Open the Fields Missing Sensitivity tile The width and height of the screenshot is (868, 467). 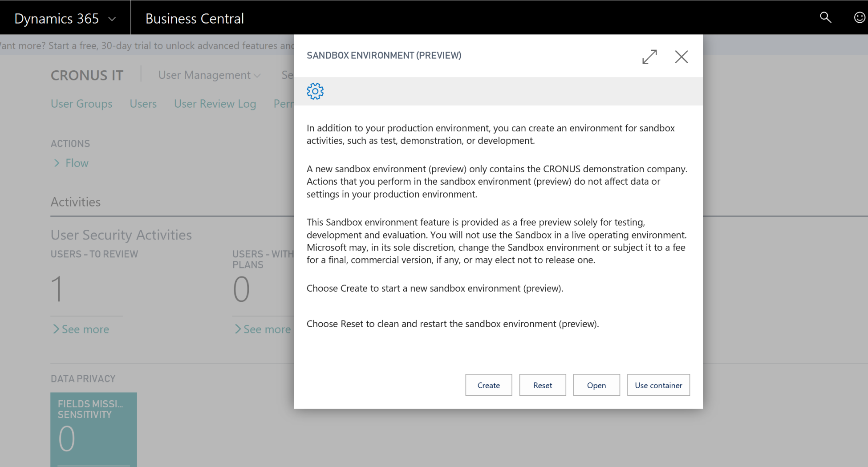[x=93, y=429]
